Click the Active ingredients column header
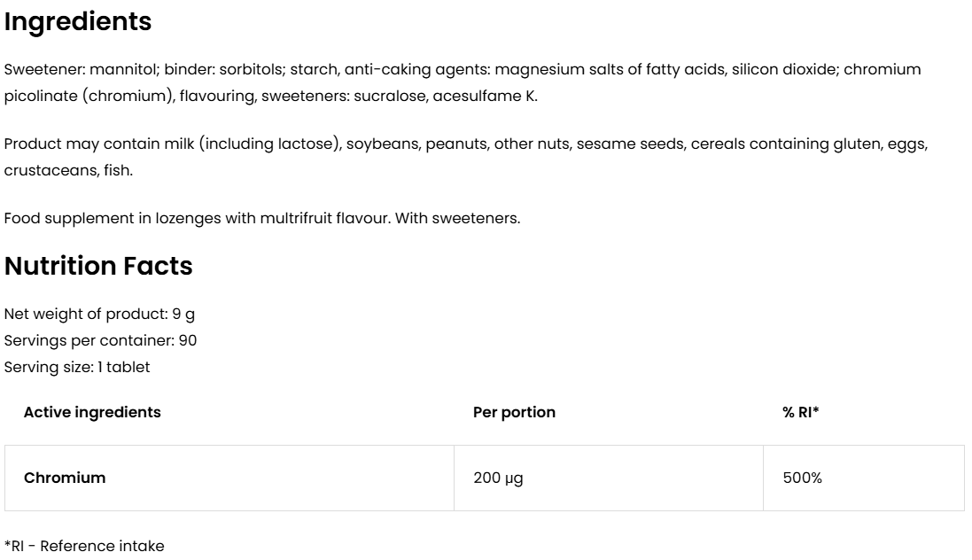Viewport: 972px width, 560px height. pos(92,412)
